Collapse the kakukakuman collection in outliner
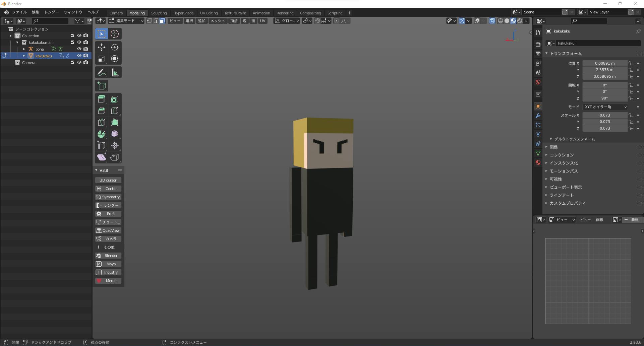The image size is (644, 346). pos(17,42)
